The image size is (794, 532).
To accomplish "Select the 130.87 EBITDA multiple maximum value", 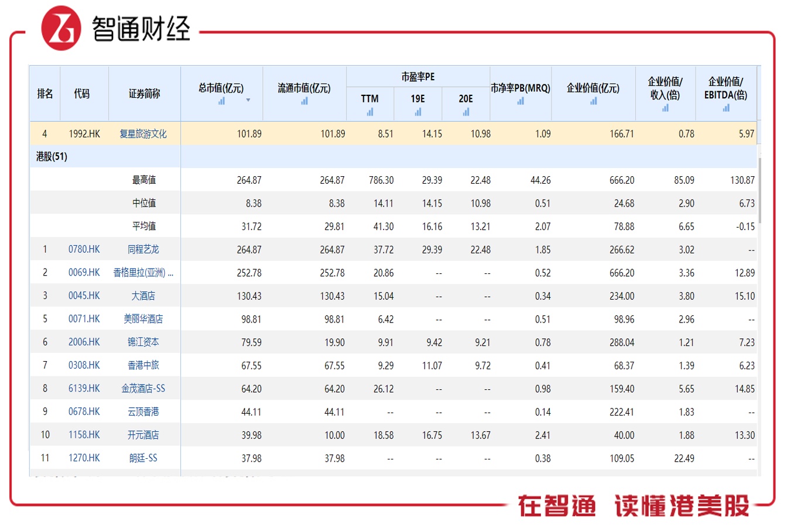I will pos(742,180).
